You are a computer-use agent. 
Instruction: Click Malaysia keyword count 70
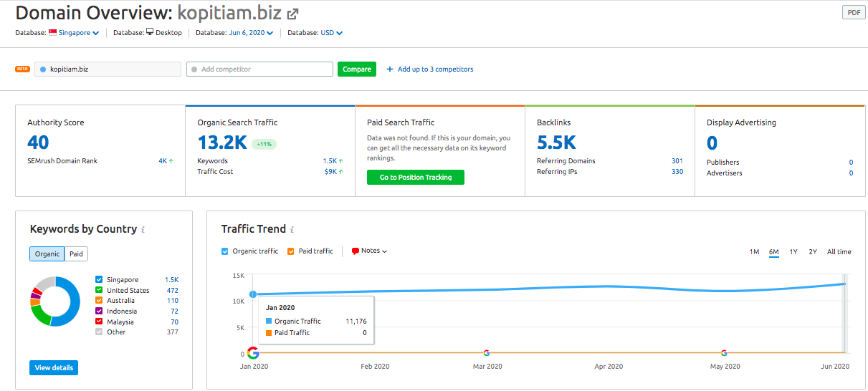[x=174, y=322]
